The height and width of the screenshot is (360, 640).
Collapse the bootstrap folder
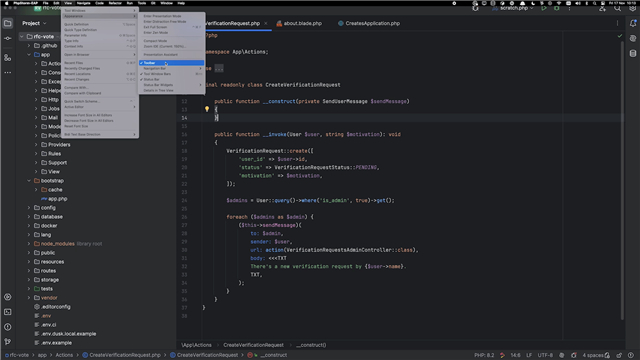coord(29,180)
